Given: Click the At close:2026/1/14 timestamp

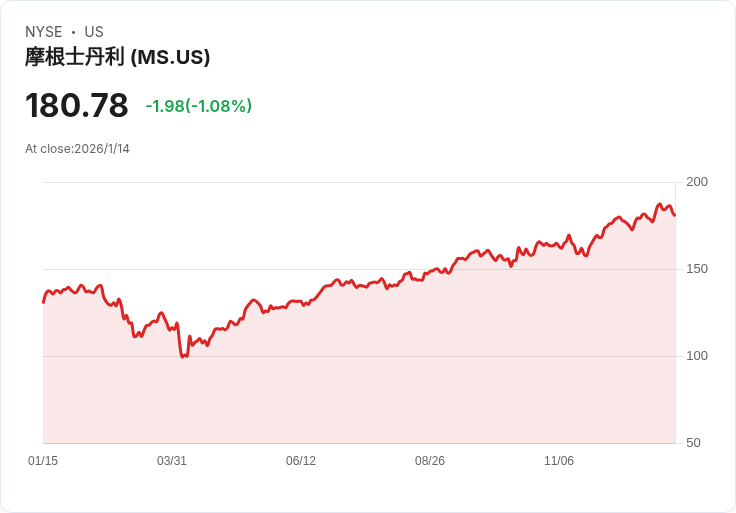Looking at the screenshot, I should [77, 149].
